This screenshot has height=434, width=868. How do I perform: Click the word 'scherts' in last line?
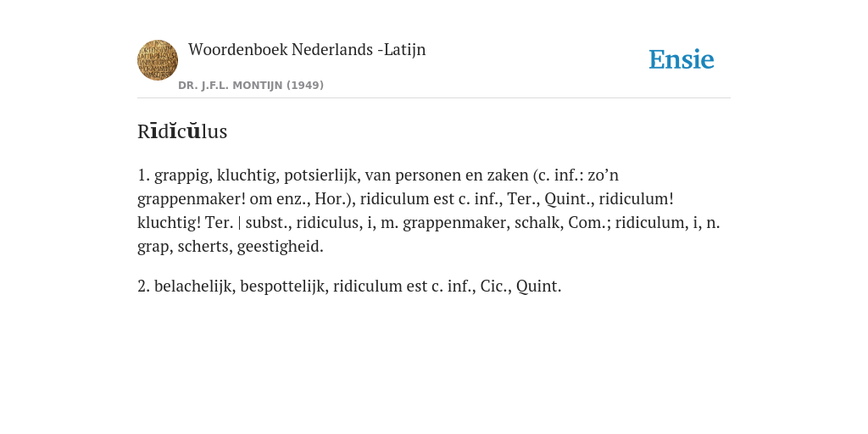click(205, 247)
